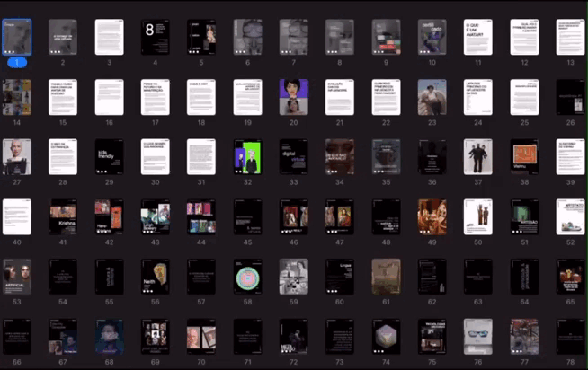Screen dimensions: 588x370
Task: Select page 49 warm-toned painting thumbnail
Action: click(x=432, y=216)
